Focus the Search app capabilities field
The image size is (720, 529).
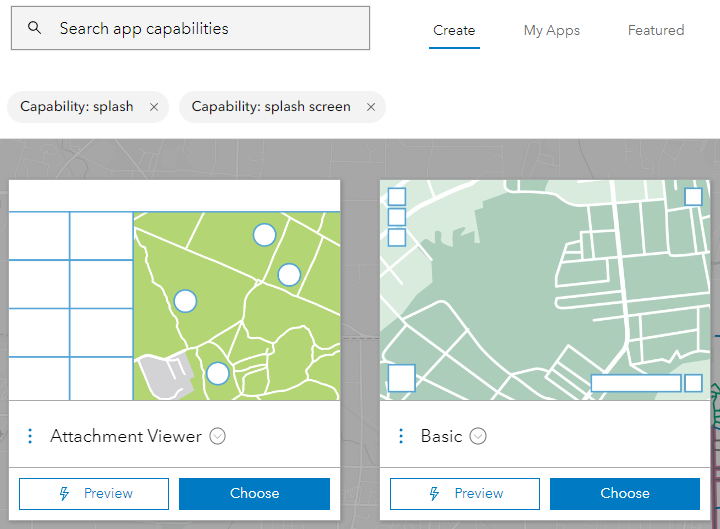200,29
